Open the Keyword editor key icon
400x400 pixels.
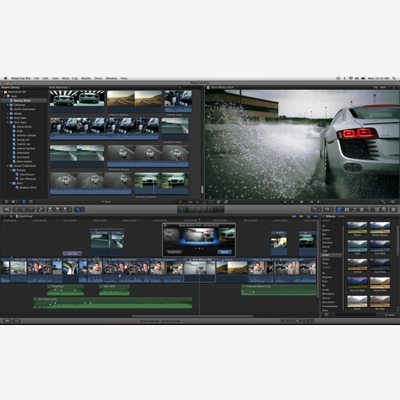pos(40,209)
